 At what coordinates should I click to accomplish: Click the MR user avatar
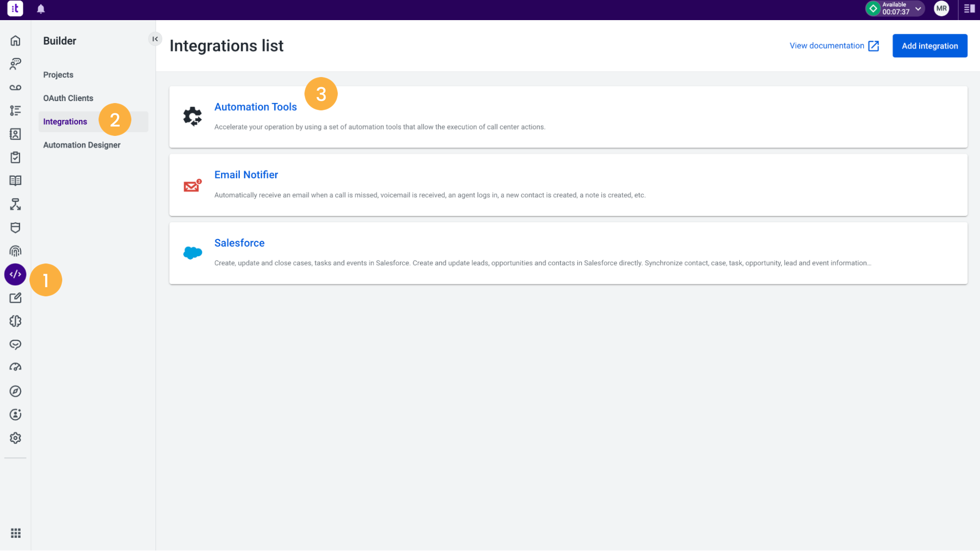point(941,8)
